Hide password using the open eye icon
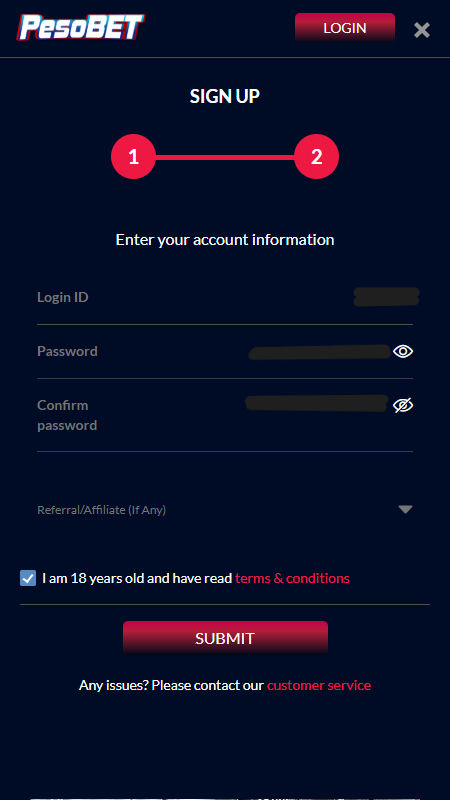Image resolution: width=450 pixels, height=800 pixels. point(403,352)
